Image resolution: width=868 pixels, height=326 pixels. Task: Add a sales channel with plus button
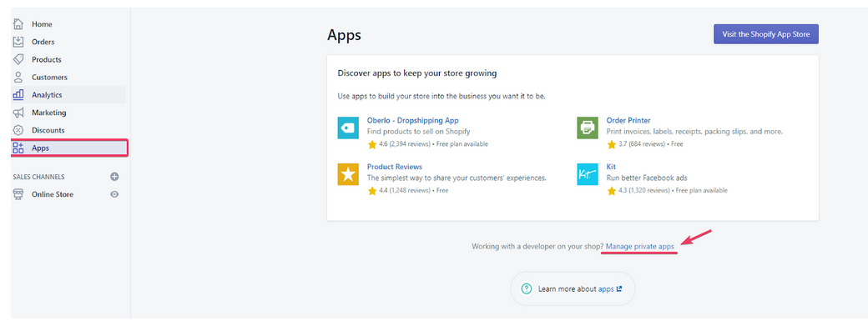(x=114, y=177)
